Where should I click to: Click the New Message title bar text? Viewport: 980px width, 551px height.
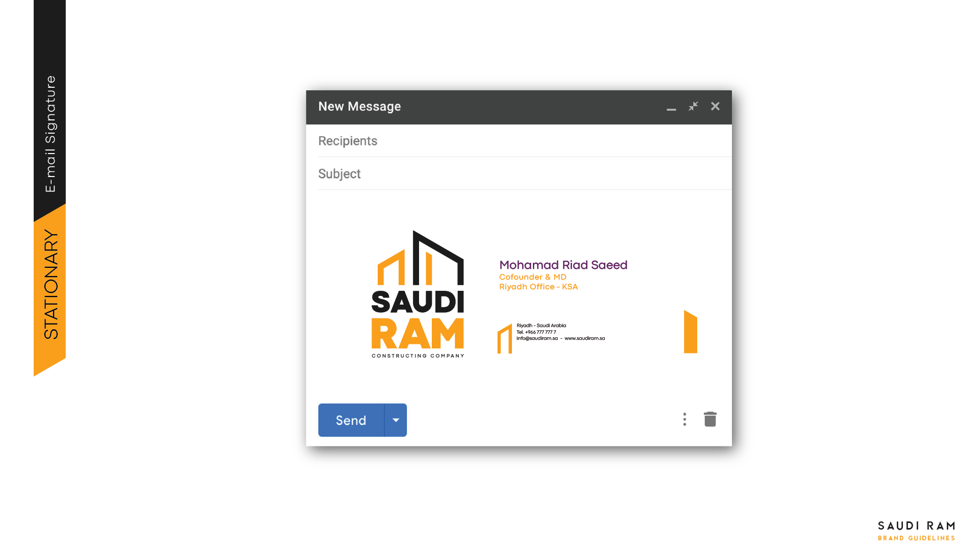click(359, 107)
